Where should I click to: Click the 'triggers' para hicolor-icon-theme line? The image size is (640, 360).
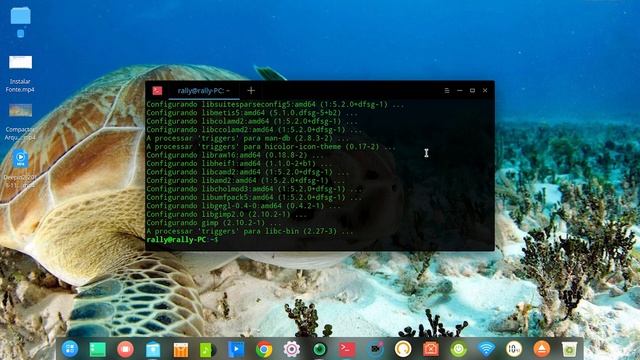click(x=271, y=147)
